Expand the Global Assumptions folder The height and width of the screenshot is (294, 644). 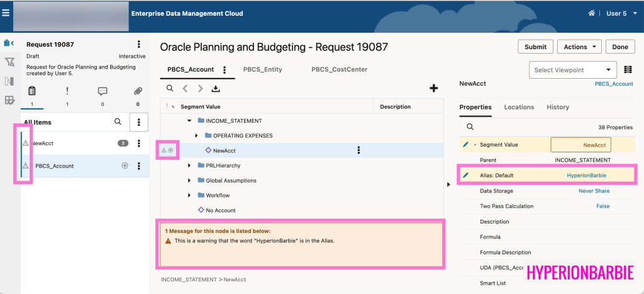tap(190, 180)
